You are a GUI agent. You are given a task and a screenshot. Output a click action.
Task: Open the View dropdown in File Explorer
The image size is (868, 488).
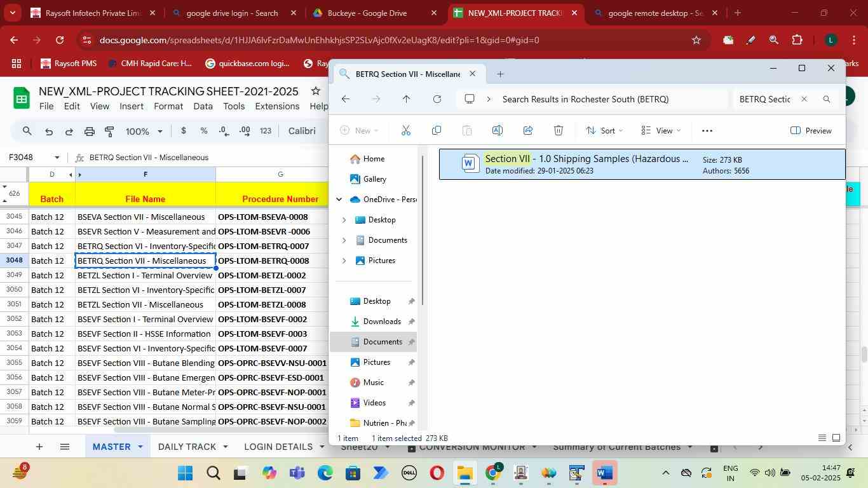click(x=661, y=130)
